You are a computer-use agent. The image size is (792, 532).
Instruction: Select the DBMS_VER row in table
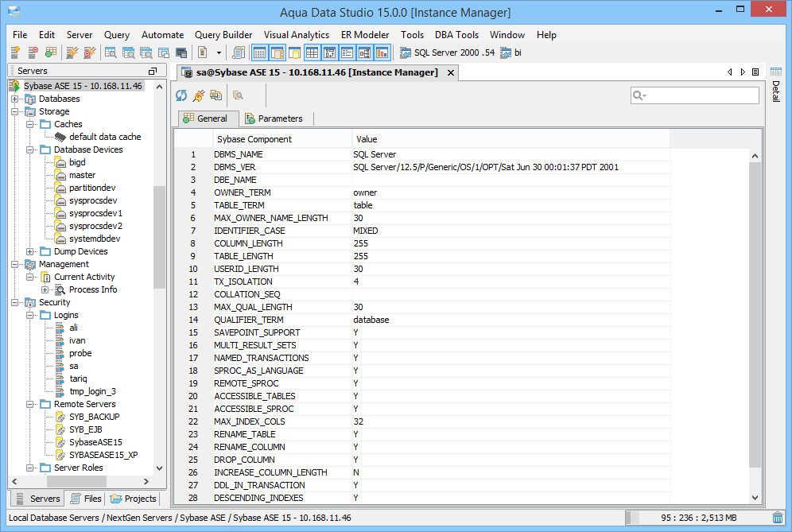click(422, 167)
